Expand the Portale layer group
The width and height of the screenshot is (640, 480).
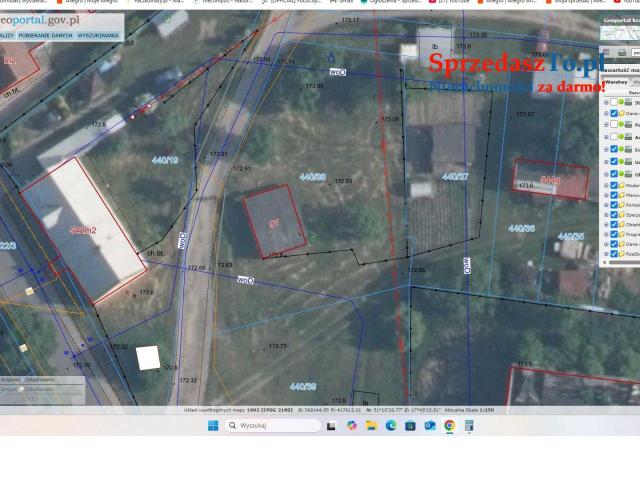[x=606, y=204]
